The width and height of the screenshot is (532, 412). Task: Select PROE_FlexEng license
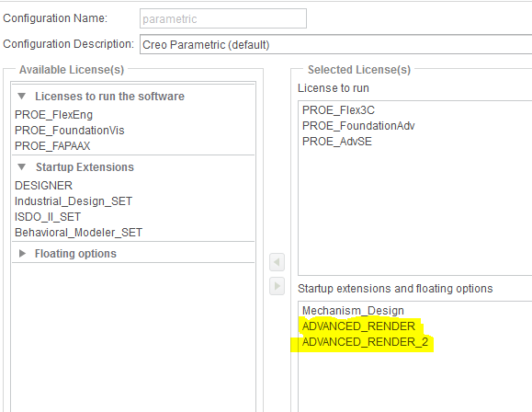[53, 115]
